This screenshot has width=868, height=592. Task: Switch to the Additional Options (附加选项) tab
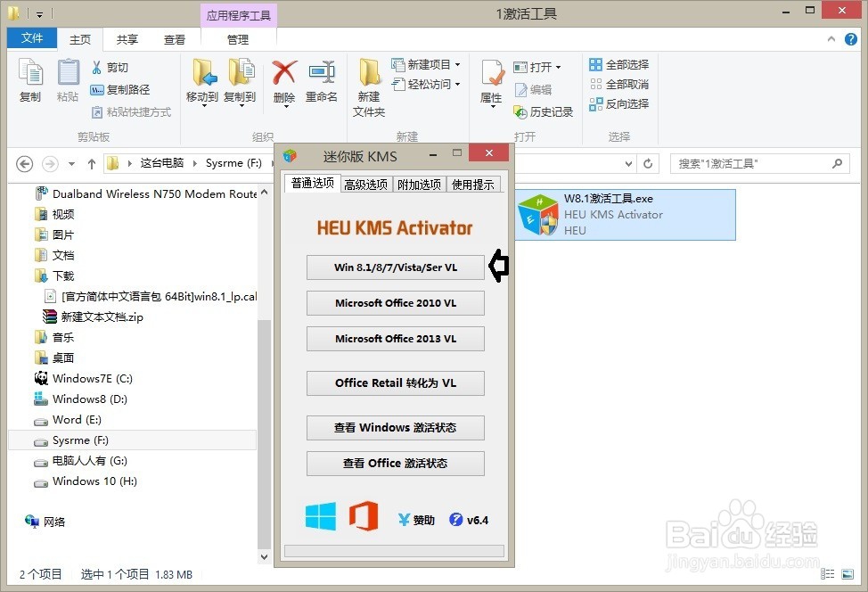pyautogui.click(x=419, y=185)
